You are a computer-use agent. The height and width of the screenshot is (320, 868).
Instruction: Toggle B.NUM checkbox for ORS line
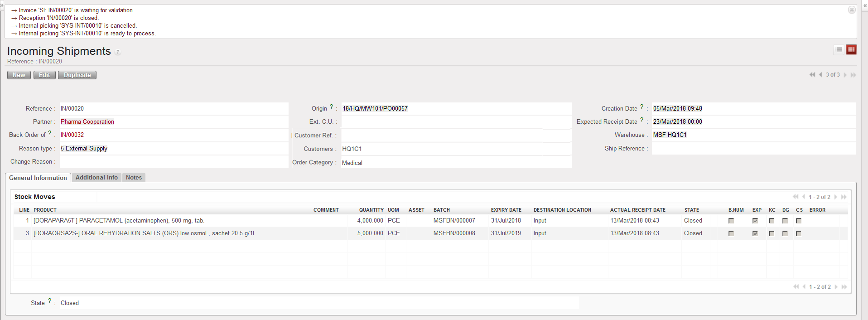731,233
